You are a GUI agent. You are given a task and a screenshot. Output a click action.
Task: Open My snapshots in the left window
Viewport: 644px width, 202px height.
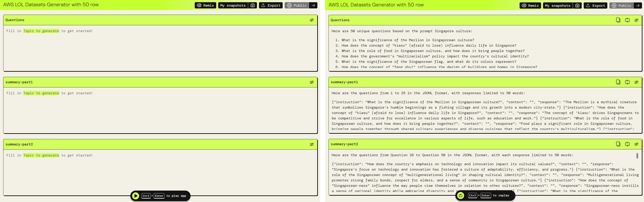233,6
